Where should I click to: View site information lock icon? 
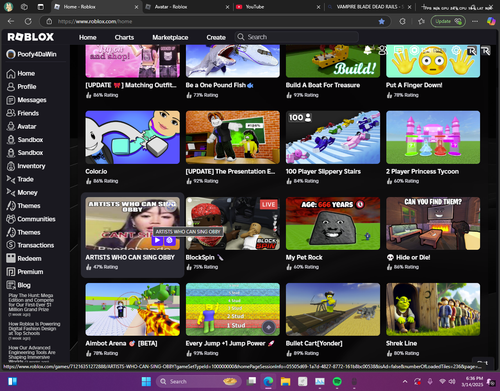(x=49, y=21)
